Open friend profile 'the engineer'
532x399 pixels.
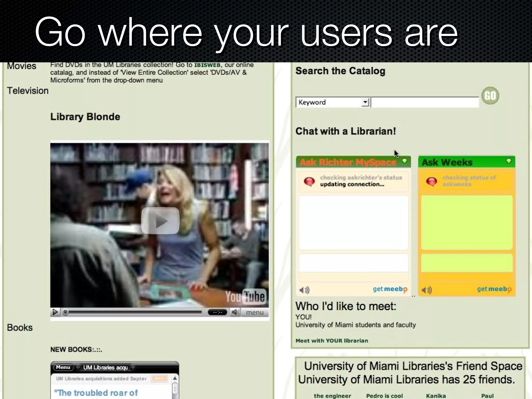(x=332, y=396)
